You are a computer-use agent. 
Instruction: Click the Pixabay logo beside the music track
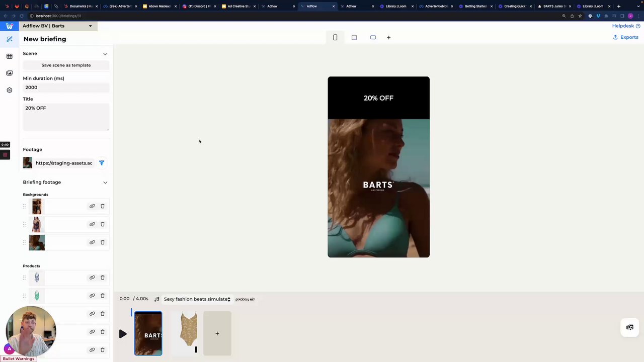tap(245, 299)
